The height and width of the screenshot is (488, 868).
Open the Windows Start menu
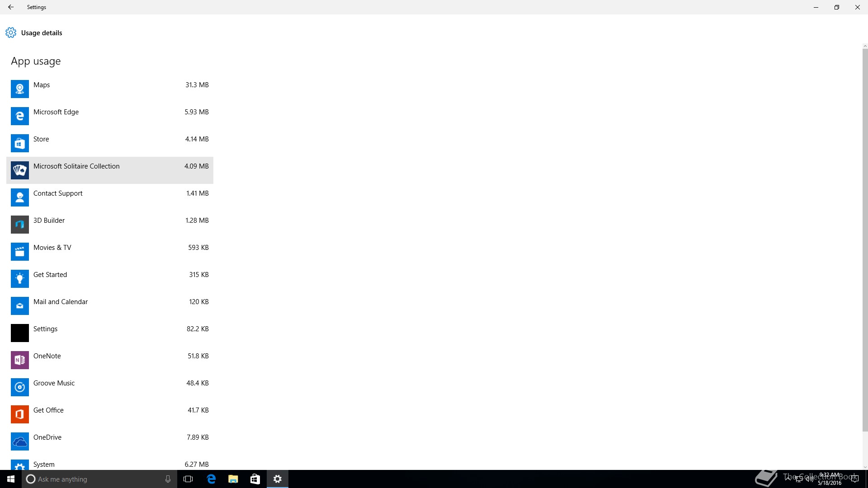click(x=11, y=479)
